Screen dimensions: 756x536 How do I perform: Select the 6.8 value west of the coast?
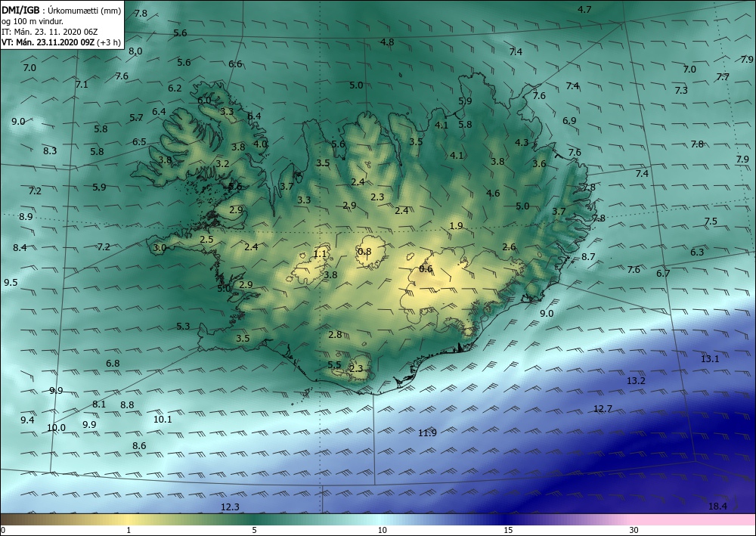pyautogui.click(x=113, y=364)
